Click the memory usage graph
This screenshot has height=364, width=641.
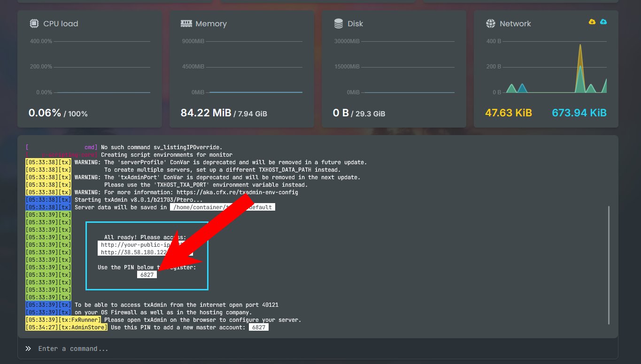(256, 67)
